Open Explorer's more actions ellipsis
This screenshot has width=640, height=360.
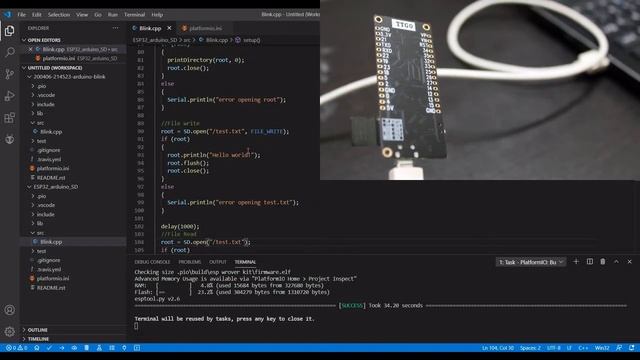[116, 28]
